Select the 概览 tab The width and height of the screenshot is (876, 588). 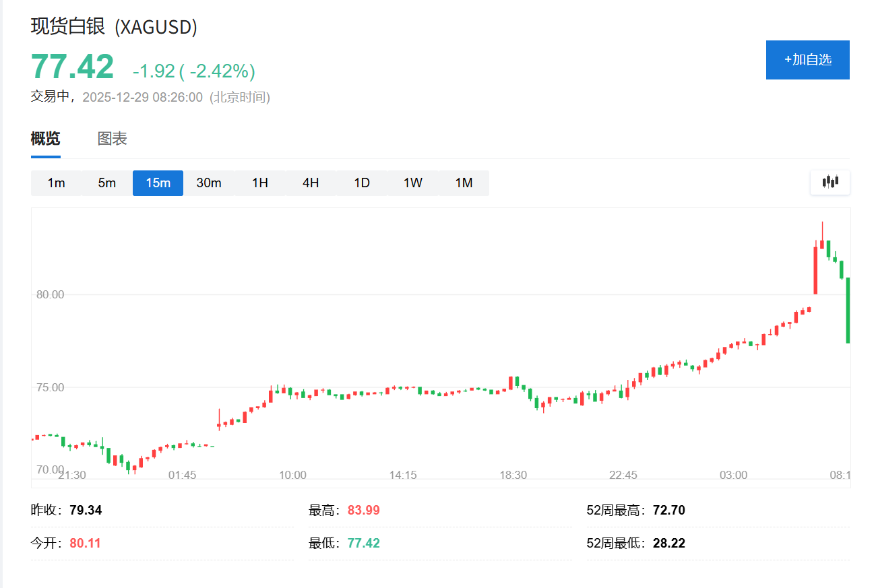tap(44, 139)
